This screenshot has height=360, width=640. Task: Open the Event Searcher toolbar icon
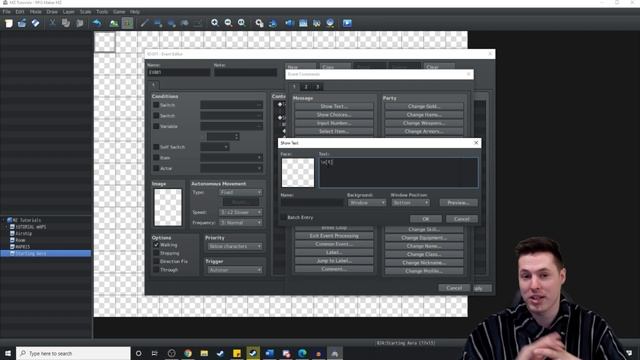303,23
